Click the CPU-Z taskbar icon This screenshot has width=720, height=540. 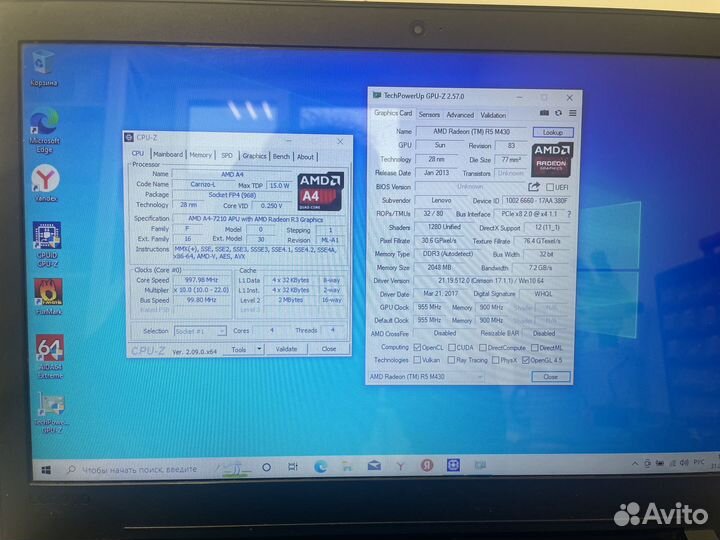pyautogui.click(x=454, y=465)
